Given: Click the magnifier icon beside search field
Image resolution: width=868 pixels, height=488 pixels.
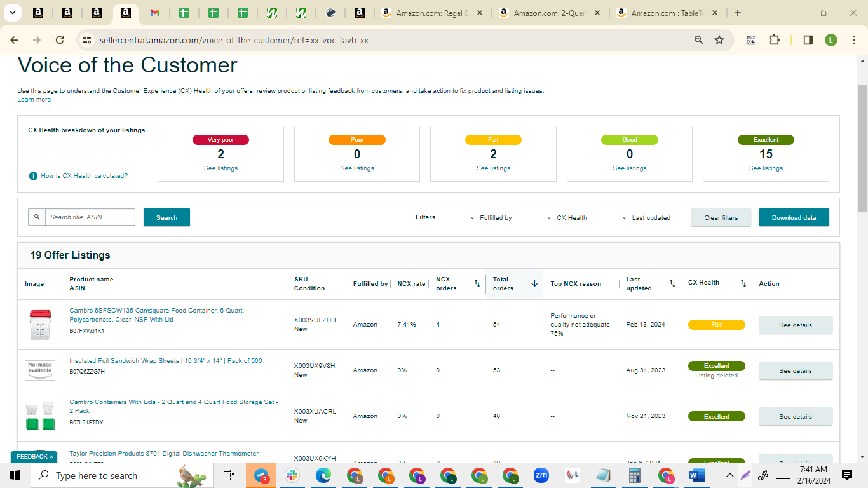Looking at the screenshot, I should click(x=37, y=217).
